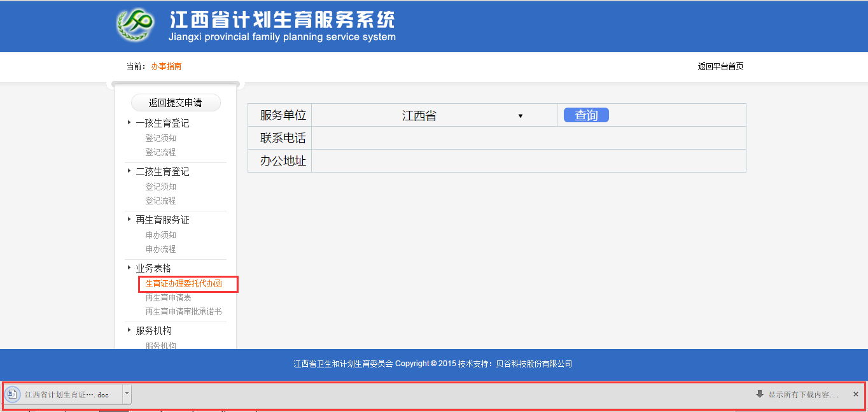Click the 返回提交申请 button
Image resolution: width=868 pixels, height=412 pixels.
tap(176, 103)
